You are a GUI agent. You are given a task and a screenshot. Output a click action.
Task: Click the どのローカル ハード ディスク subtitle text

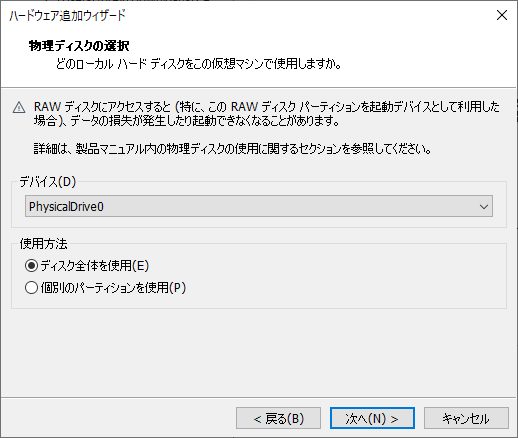(x=198, y=63)
